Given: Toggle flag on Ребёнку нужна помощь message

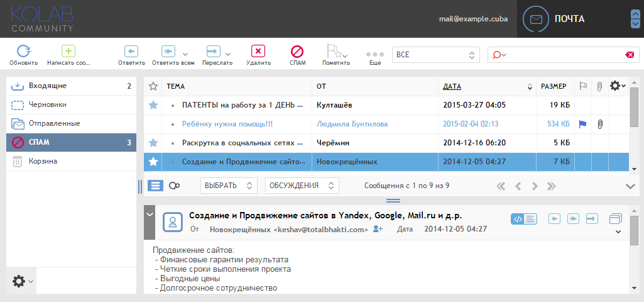Looking at the screenshot, I should pos(582,124).
